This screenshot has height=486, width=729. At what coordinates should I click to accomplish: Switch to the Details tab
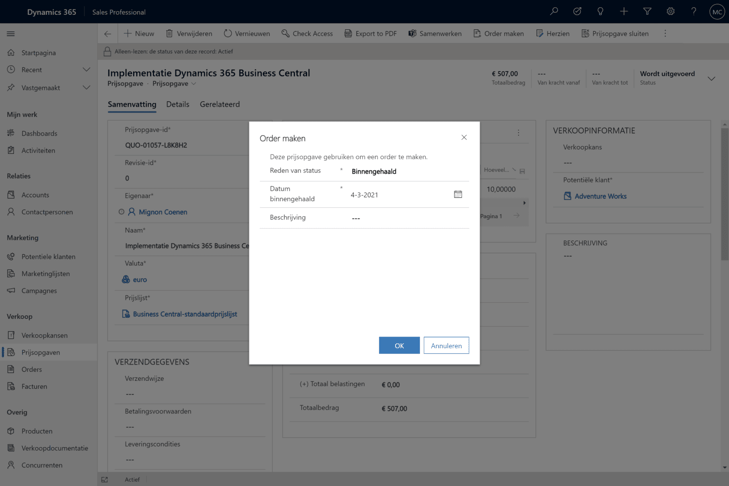[x=178, y=104]
